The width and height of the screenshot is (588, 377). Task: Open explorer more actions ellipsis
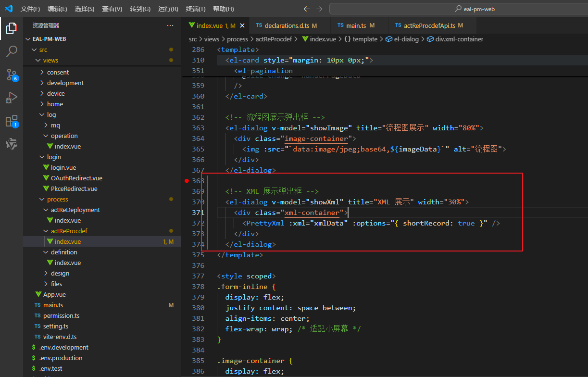(x=170, y=25)
